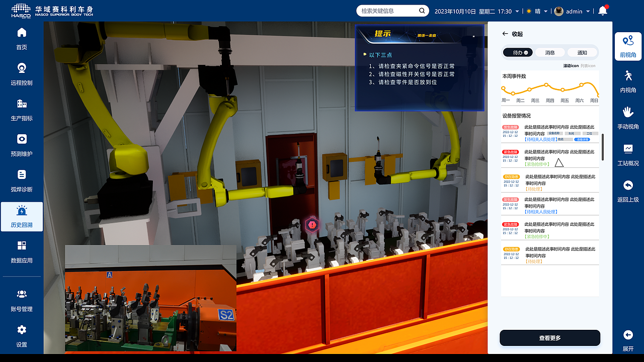Viewport: 644px width, 362px height.
Task: Click the S2 camera thumbnail view
Action: [150, 298]
